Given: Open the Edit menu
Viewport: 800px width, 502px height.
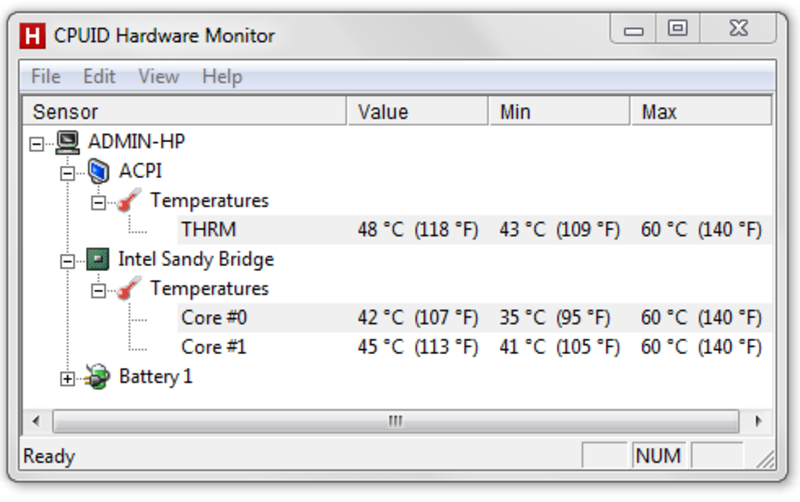Looking at the screenshot, I should 99,77.
